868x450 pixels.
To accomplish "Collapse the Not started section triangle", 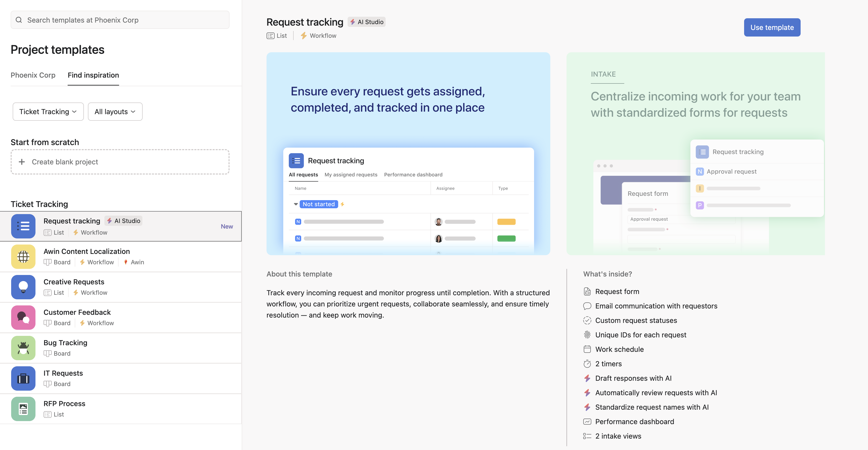I will click(x=295, y=204).
